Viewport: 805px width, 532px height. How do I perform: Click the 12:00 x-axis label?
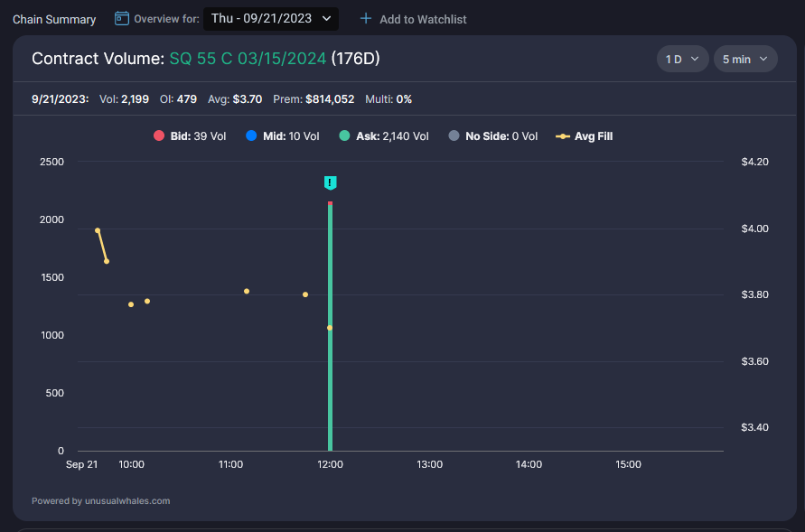pos(330,464)
